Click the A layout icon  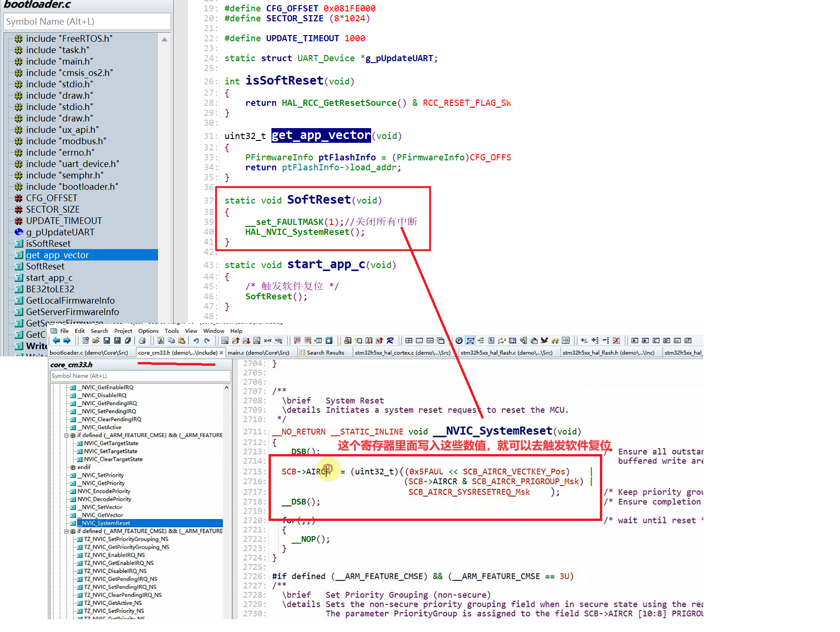click(x=635, y=340)
